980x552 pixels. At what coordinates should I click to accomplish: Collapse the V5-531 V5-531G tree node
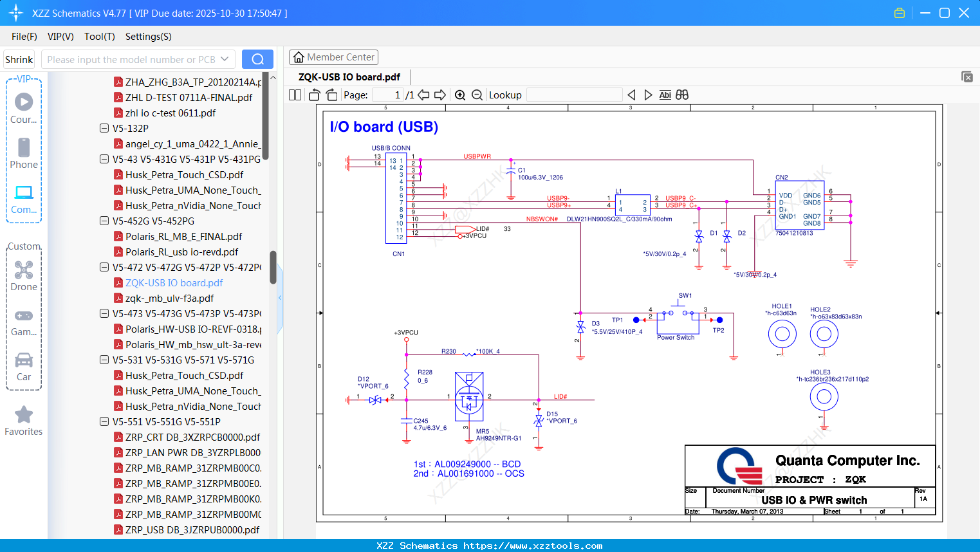[x=104, y=360]
